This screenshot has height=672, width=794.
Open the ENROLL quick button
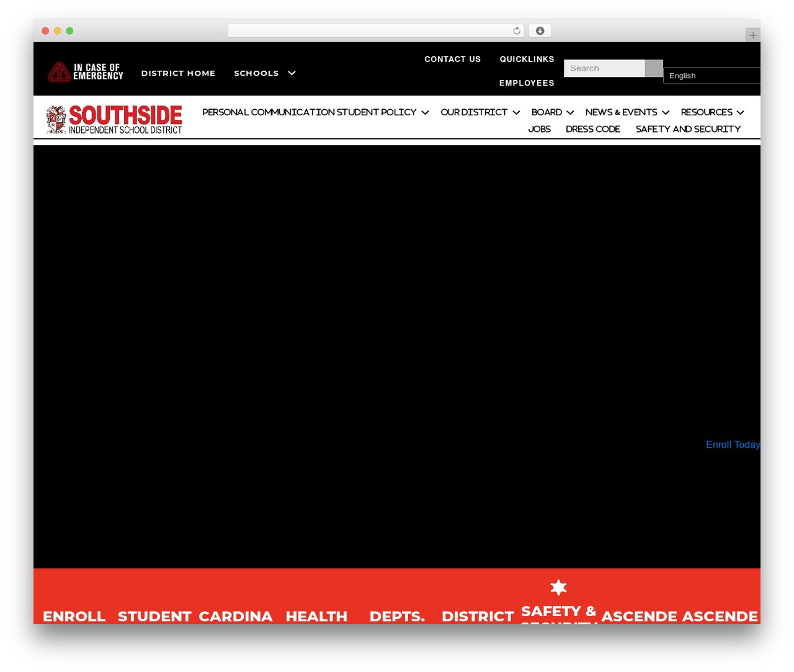point(74,616)
